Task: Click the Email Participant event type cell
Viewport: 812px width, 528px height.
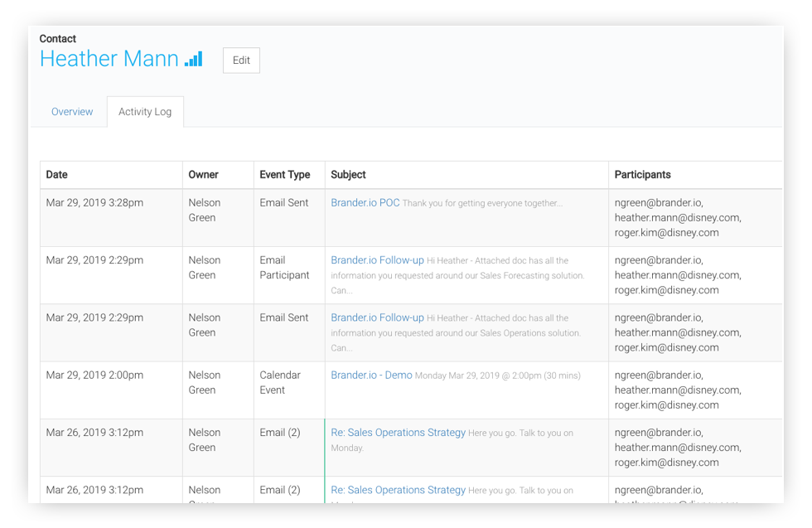Action: point(284,267)
